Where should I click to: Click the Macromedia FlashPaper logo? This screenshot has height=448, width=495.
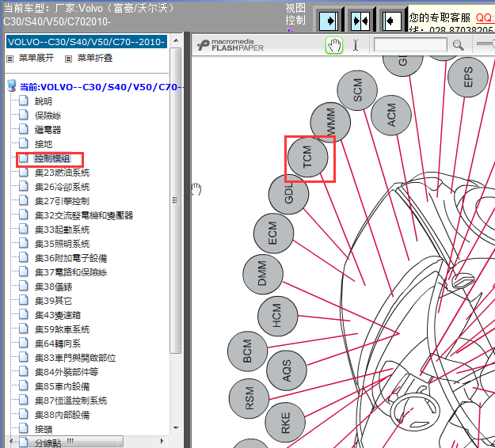pos(230,45)
